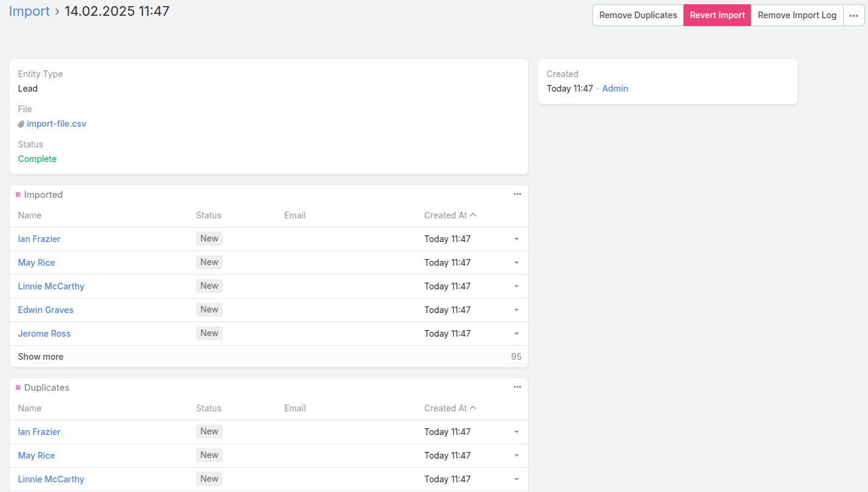Expand row menu for Edwin Graves
The width and height of the screenshot is (868, 492).
pyautogui.click(x=517, y=310)
